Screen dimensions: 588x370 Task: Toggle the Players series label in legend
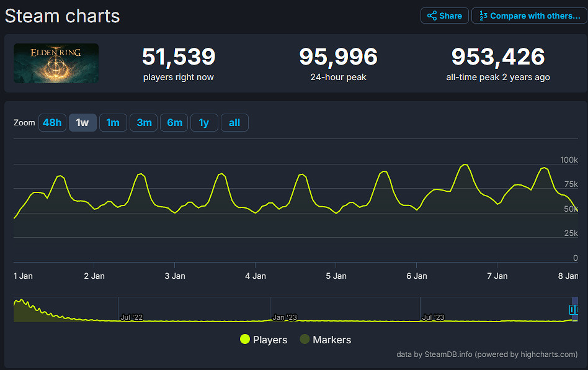point(270,340)
